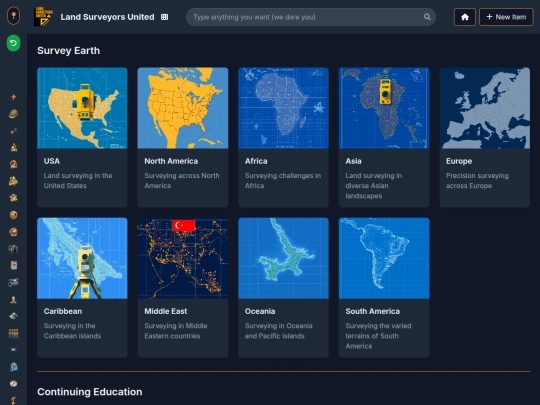Screen dimensions: 540x405
Task: Open the compass sidebar icon
Action: coord(13,383)
